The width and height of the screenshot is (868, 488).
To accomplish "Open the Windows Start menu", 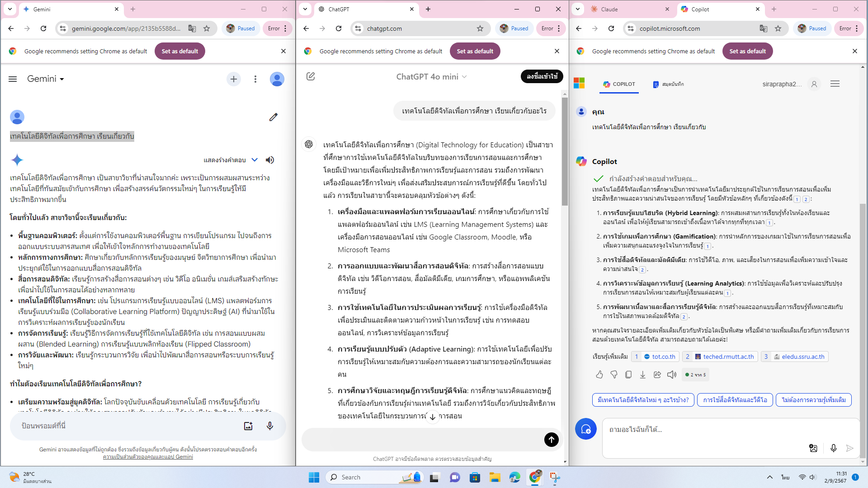I will pos(314,477).
